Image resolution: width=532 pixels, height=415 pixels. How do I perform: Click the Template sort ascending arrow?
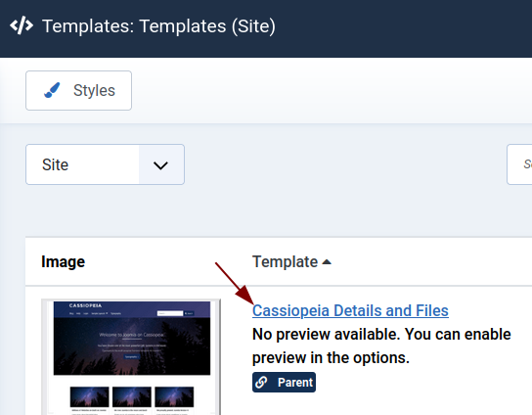point(327,262)
